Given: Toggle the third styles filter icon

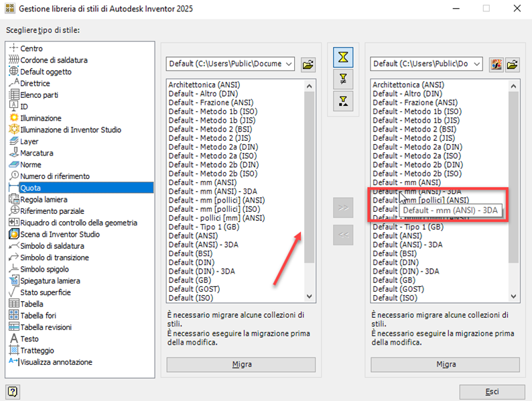Looking at the screenshot, I should [343, 101].
